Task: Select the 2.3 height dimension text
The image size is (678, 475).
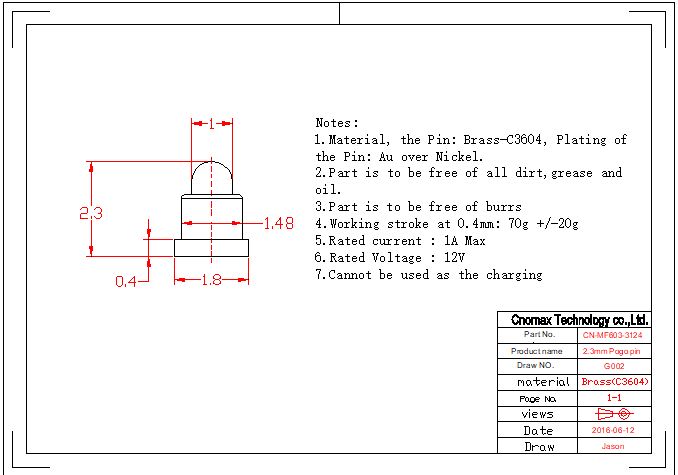Action: [92, 213]
